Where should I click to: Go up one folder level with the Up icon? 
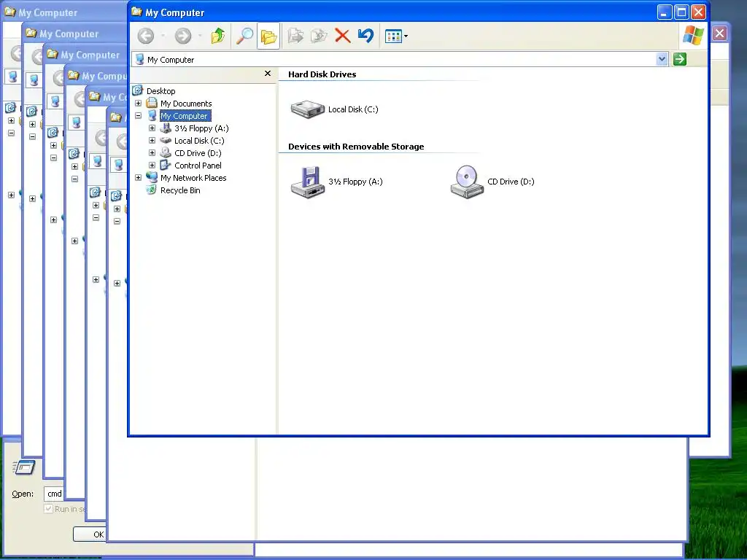[218, 36]
